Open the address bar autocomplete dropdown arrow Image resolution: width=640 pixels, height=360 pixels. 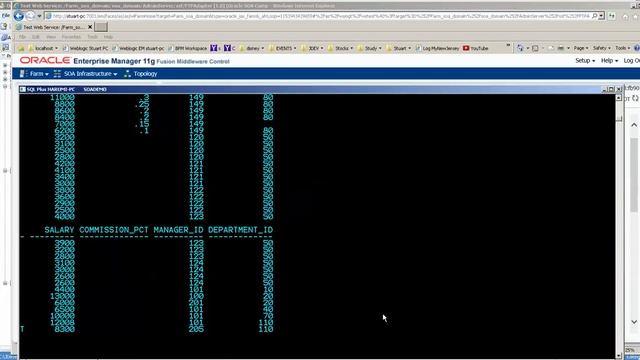[x=601, y=16]
